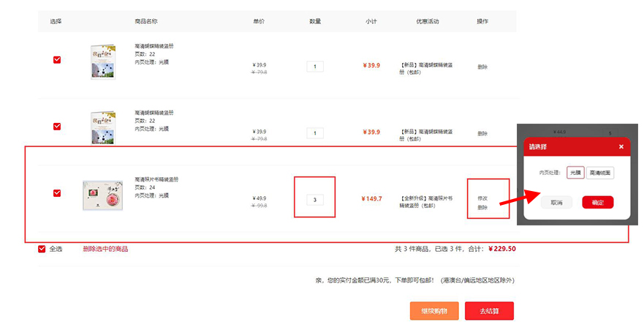The height and width of the screenshot is (333, 644).
Task: Open the first 高清蝴蝶精装蓝册 product thumbnail
Action: point(103,62)
